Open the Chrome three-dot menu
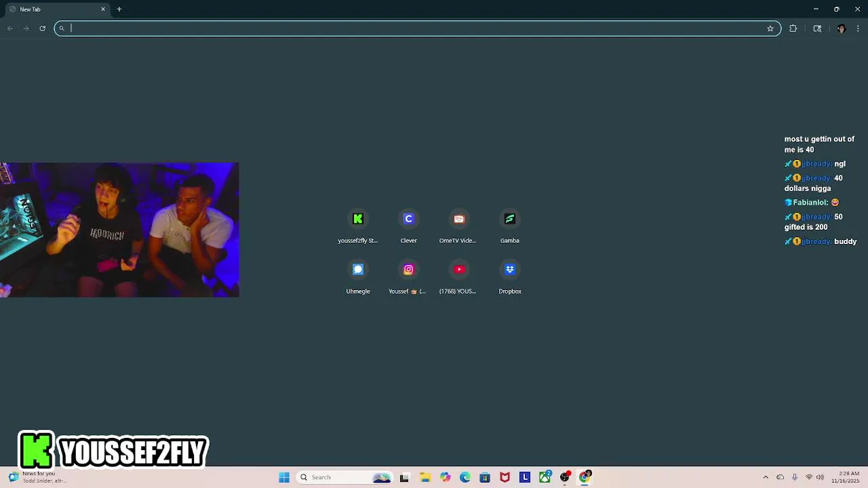The image size is (868, 488). click(x=858, y=28)
